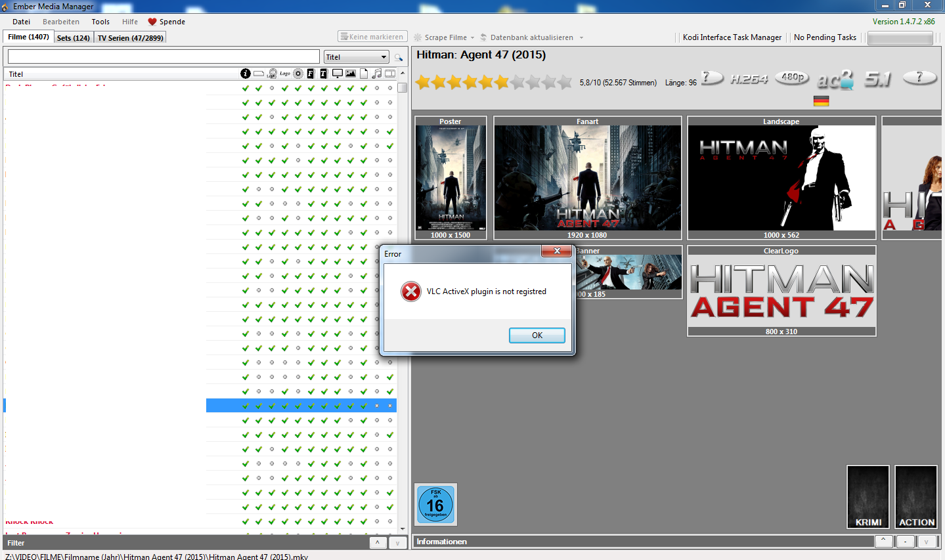945x560 pixels.
Task: Click the H.264 video codec icon
Action: point(749,79)
